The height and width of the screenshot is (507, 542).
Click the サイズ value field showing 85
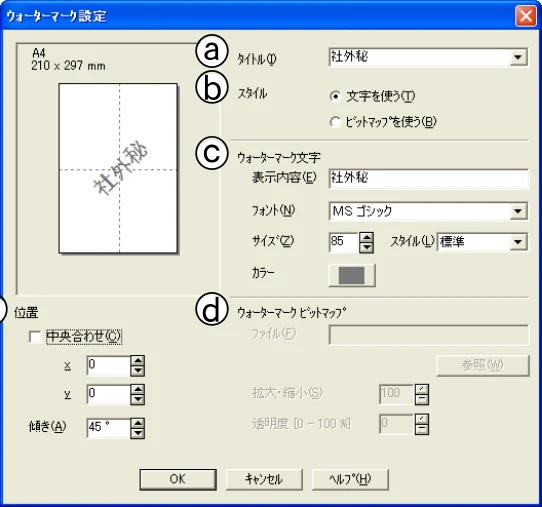point(344,242)
